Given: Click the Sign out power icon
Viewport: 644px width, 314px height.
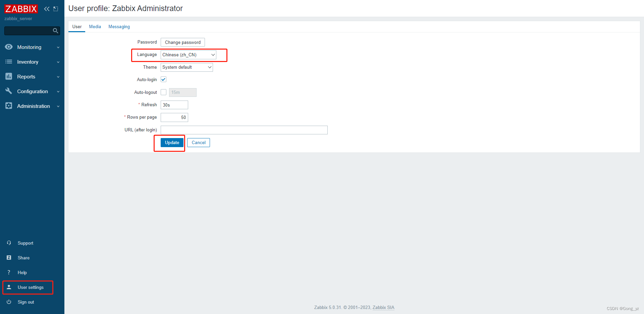Looking at the screenshot, I should (9, 302).
